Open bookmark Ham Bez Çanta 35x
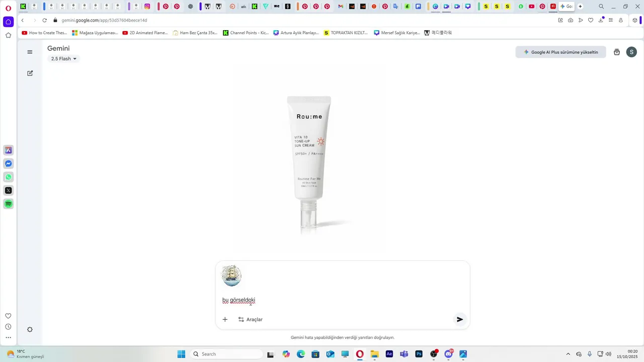 coord(195,33)
